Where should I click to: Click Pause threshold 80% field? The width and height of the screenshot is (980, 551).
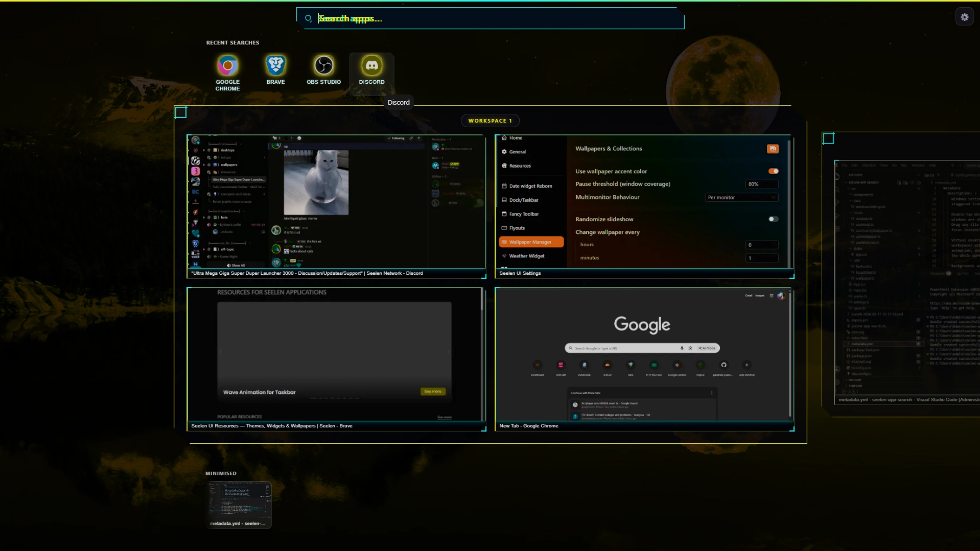coord(762,184)
